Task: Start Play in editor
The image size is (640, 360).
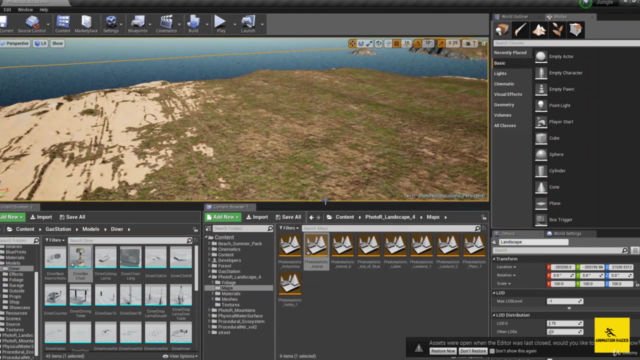Action: (x=220, y=24)
